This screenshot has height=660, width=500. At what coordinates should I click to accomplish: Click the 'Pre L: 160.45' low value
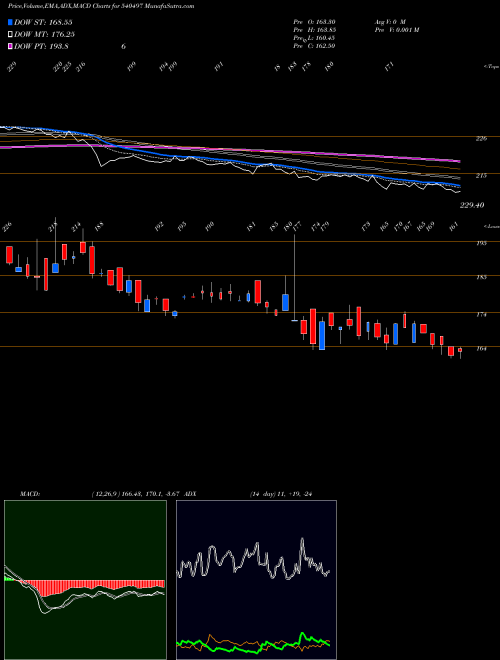click(x=314, y=38)
